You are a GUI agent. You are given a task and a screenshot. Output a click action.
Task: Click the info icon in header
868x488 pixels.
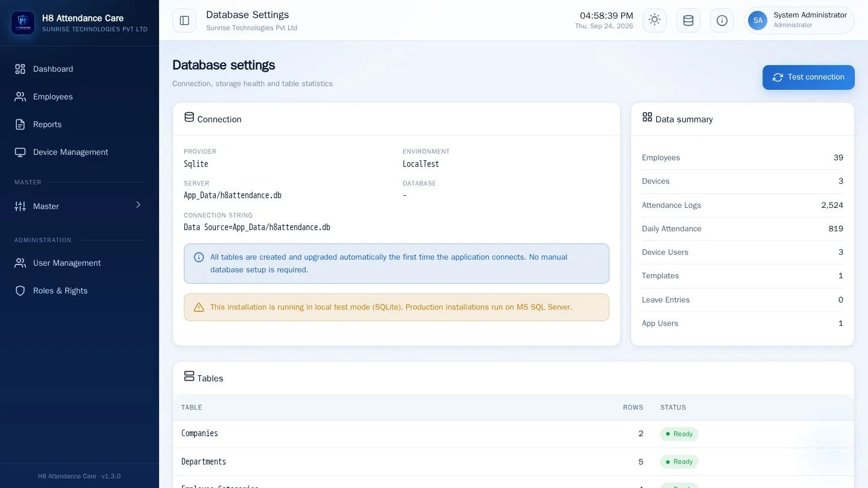722,20
